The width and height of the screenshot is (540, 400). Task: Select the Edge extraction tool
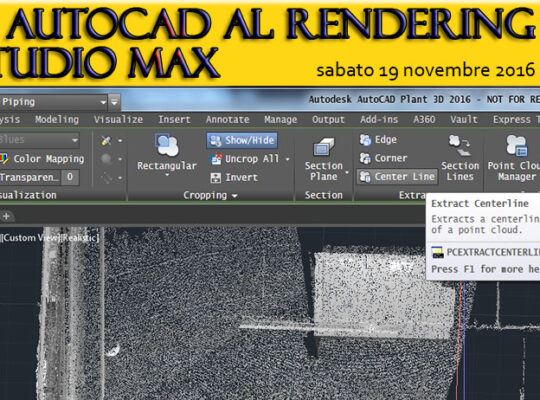click(x=378, y=140)
